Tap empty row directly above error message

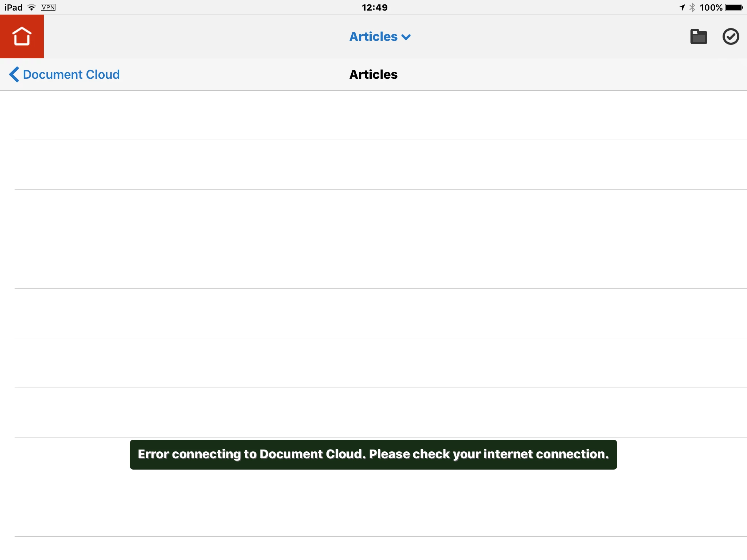click(373, 413)
